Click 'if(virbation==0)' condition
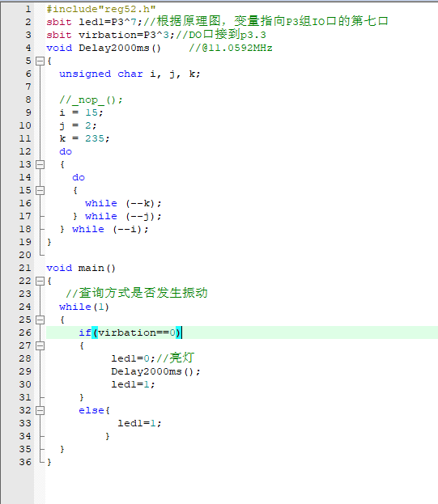The image size is (438, 504). pyautogui.click(x=130, y=332)
